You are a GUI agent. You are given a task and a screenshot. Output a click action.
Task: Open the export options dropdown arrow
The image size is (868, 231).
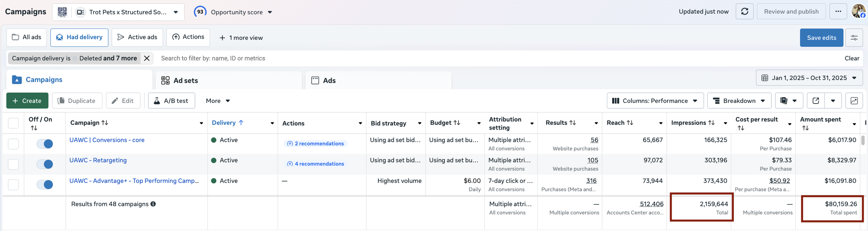click(x=833, y=101)
